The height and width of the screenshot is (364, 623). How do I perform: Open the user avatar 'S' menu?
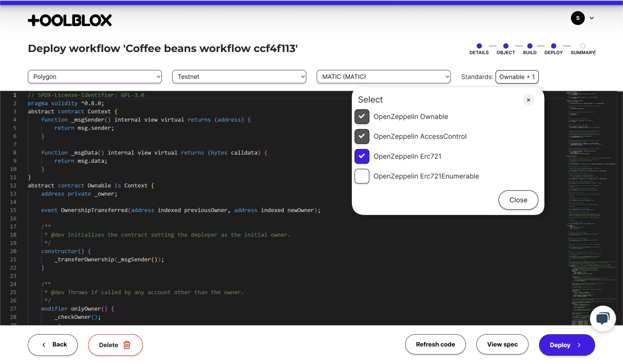pyautogui.click(x=578, y=18)
